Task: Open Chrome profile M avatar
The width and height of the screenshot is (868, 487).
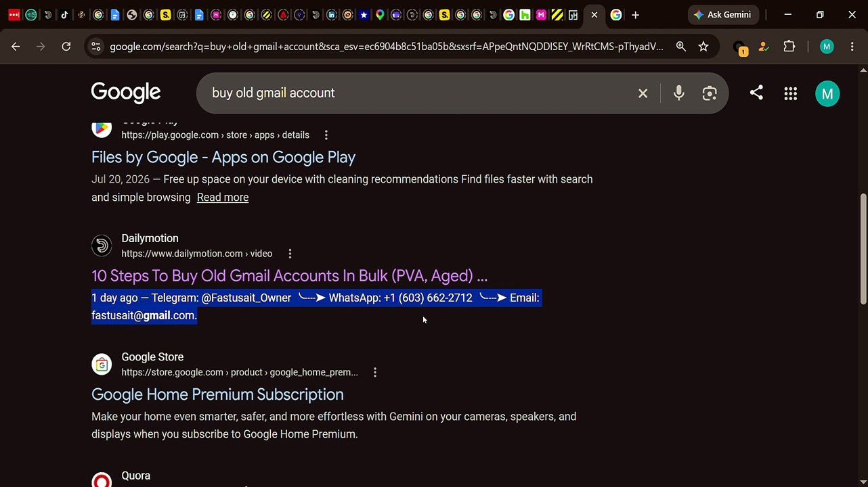Action: pos(826,47)
